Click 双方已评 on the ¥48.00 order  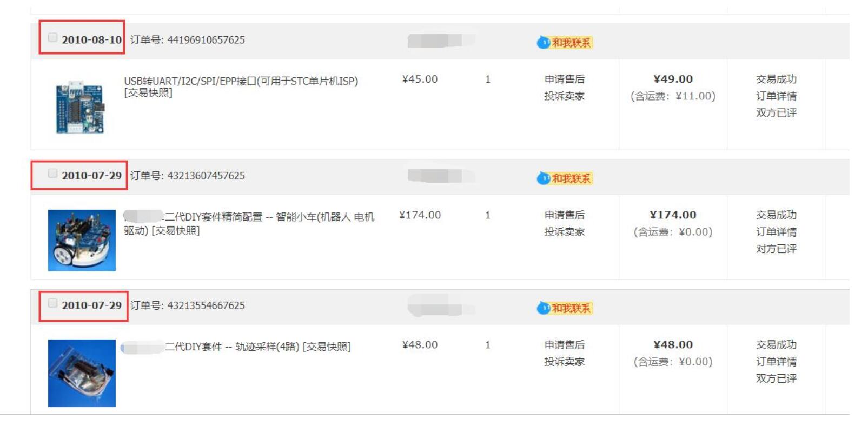click(x=776, y=378)
